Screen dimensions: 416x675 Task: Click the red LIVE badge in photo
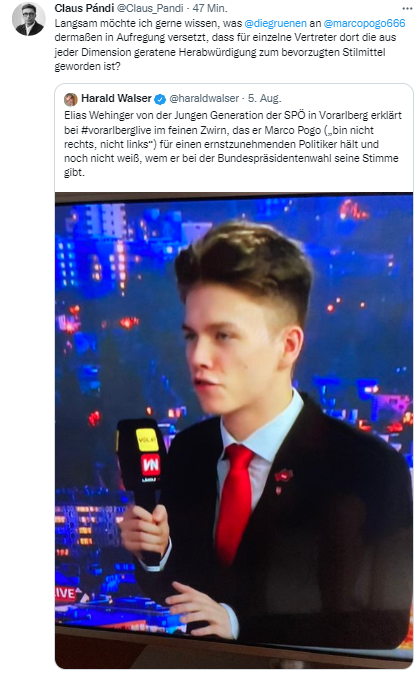click(65, 593)
